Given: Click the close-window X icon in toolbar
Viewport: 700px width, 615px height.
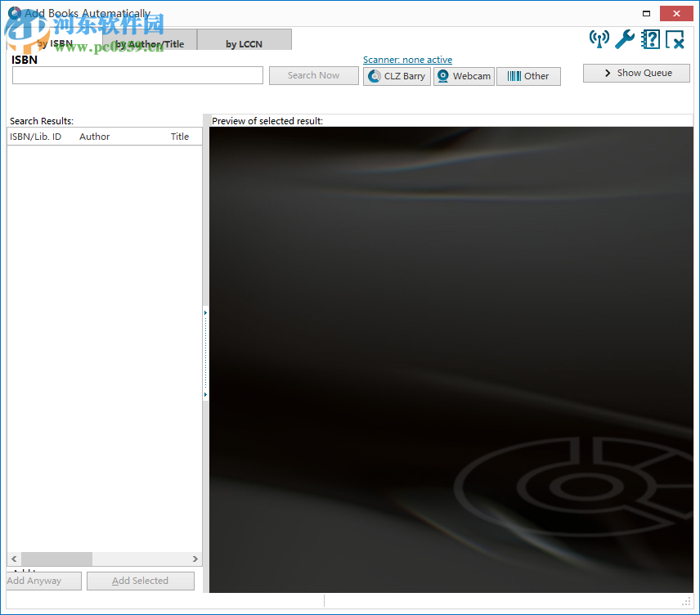Looking at the screenshot, I should tap(675, 39).
